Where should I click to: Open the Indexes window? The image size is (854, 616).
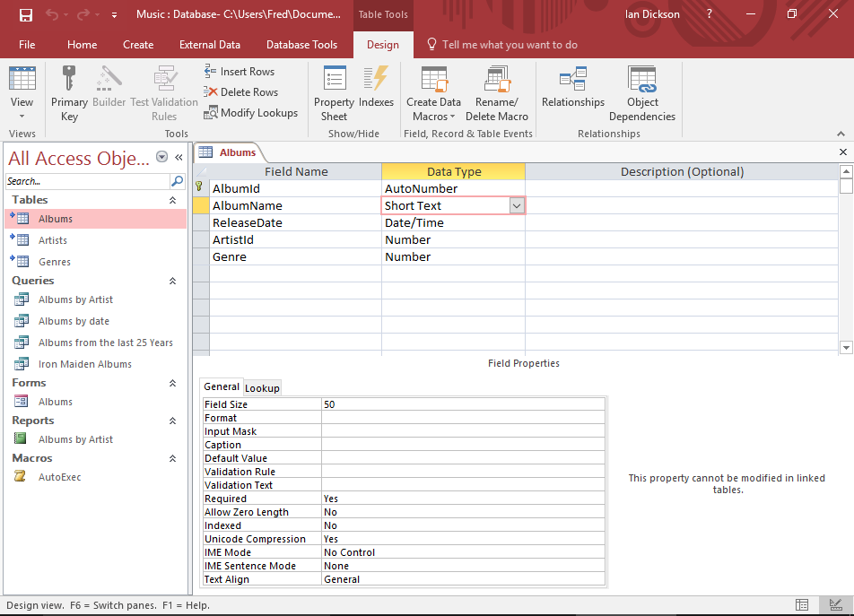tap(376, 88)
